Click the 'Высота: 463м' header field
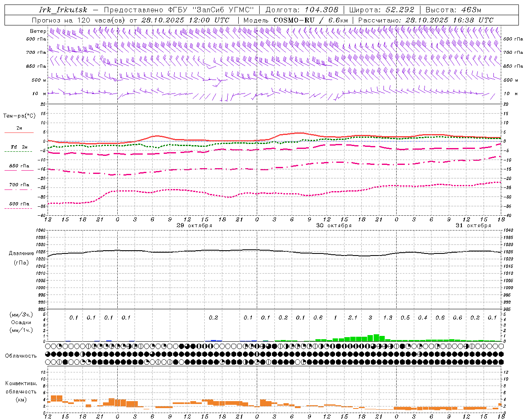The image size is (525, 420). 453,10
